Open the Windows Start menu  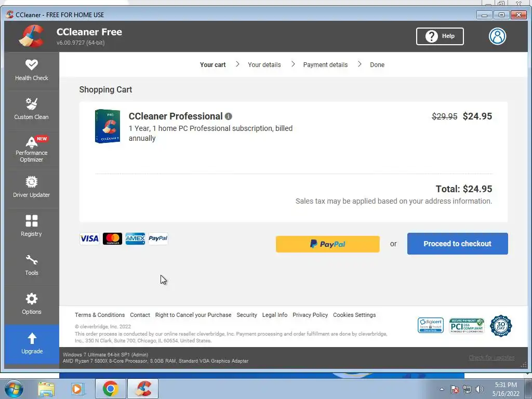pyautogui.click(x=14, y=389)
